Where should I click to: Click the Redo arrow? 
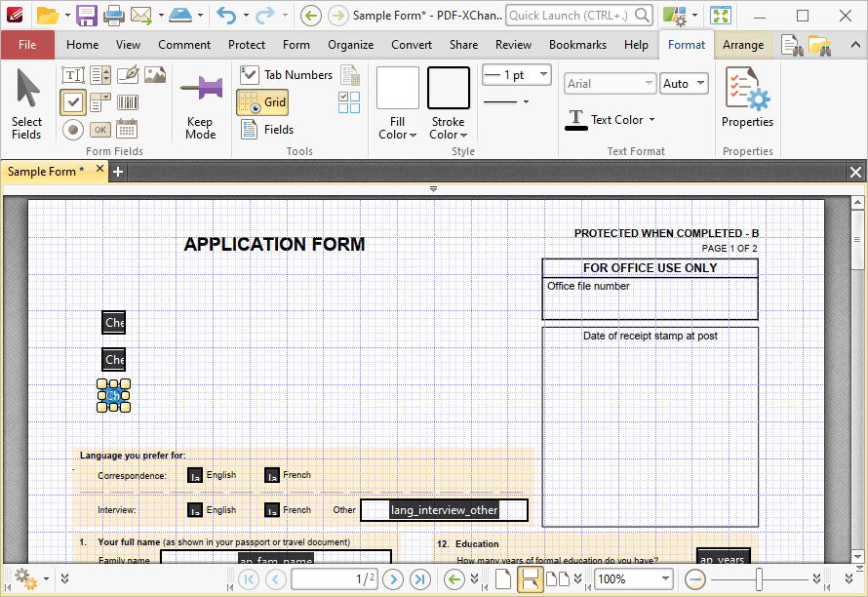tap(264, 16)
